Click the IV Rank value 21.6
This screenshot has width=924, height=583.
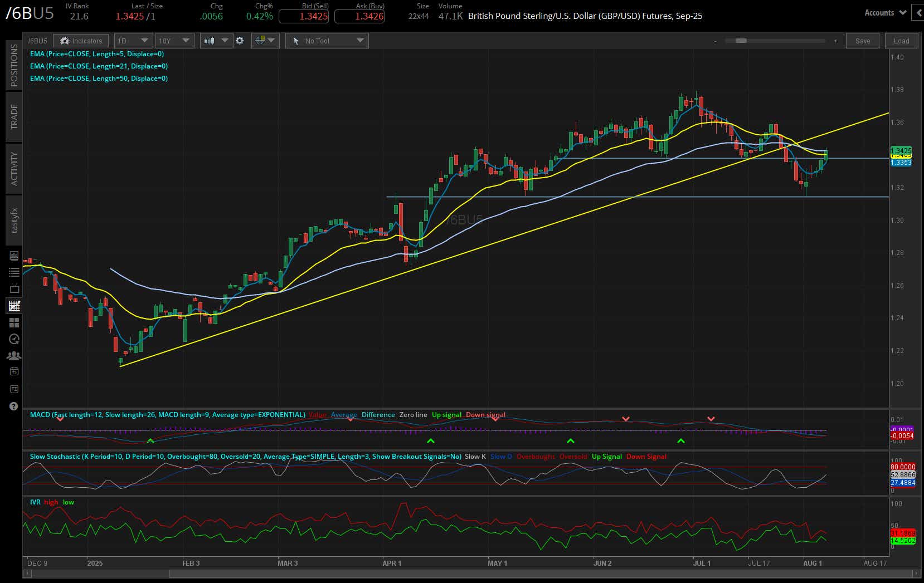pyautogui.click(x=79, y=16)
